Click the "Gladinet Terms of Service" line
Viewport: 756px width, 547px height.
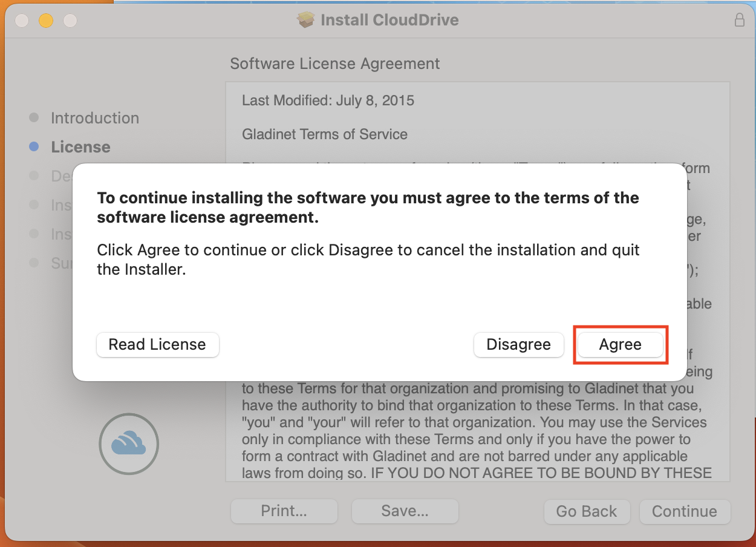tap(325, 134)
